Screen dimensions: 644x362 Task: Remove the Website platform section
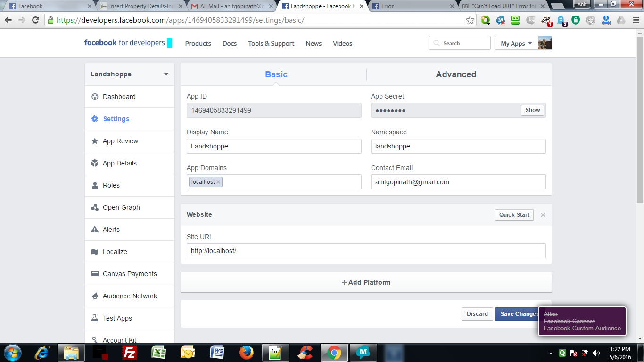click(x=543, y=215)
